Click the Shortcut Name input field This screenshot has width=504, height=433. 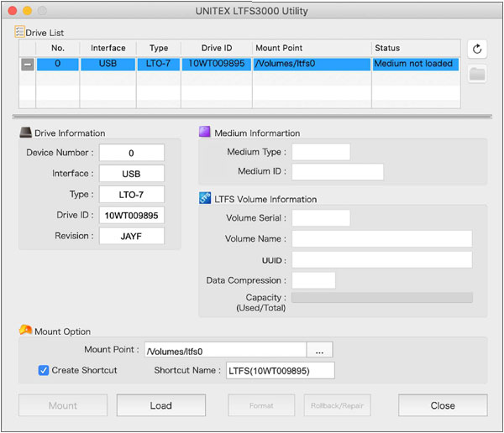click(281, 370)
